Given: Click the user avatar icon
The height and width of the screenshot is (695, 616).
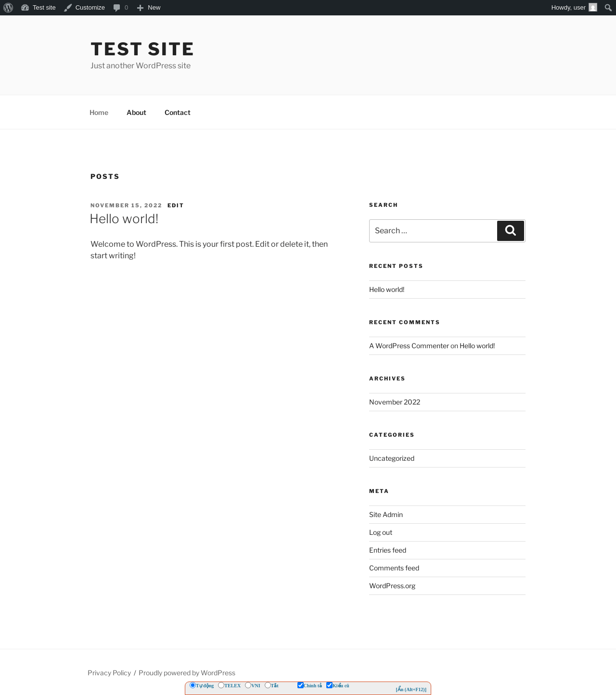Looking at the screenshot, I should coord(593,8).
